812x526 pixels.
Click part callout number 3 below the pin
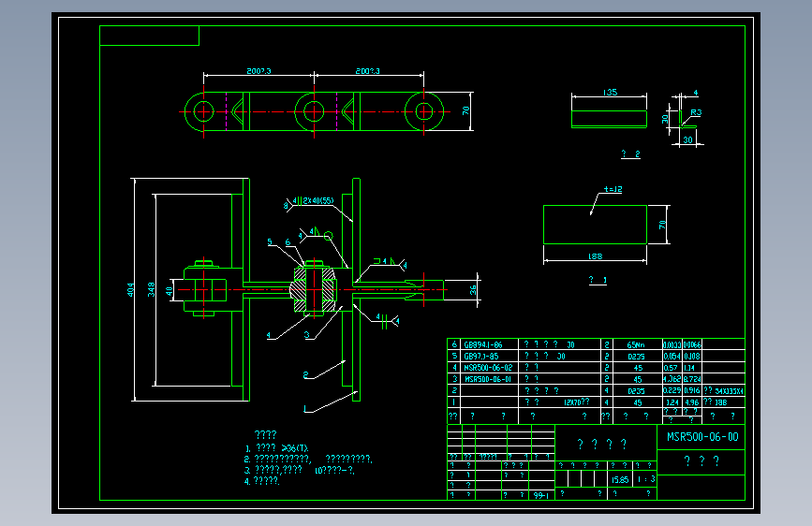pyautogui.click(x=306, y=335)
